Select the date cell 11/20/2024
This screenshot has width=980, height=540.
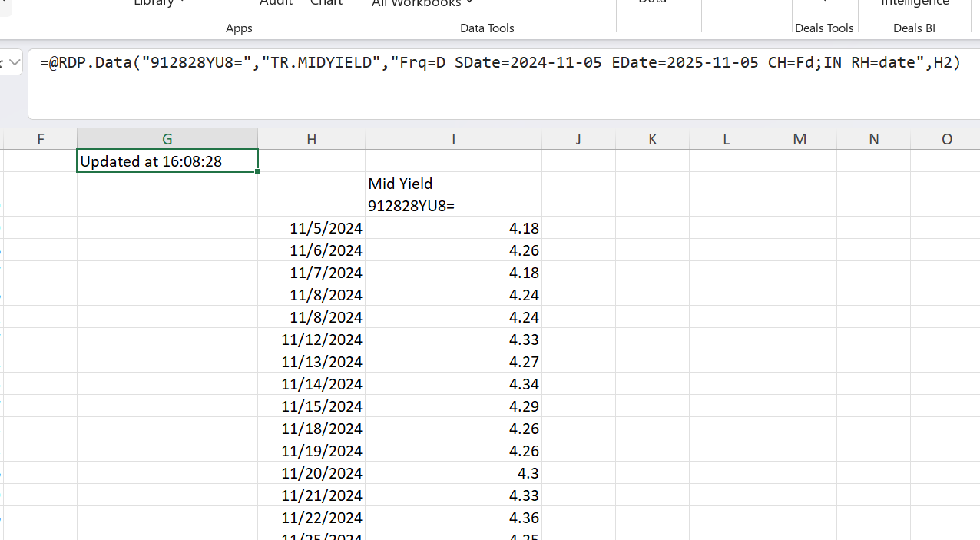311,473
